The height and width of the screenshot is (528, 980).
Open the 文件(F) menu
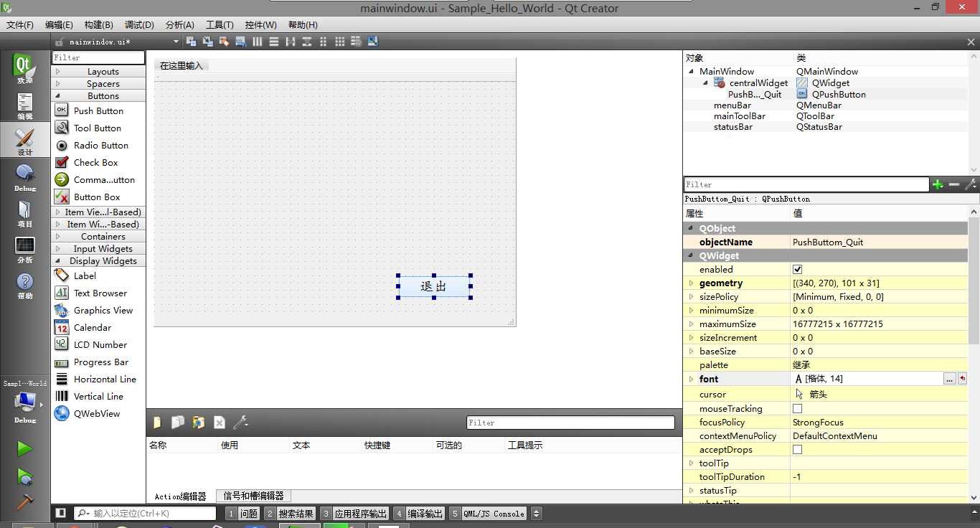coord(20,24)
